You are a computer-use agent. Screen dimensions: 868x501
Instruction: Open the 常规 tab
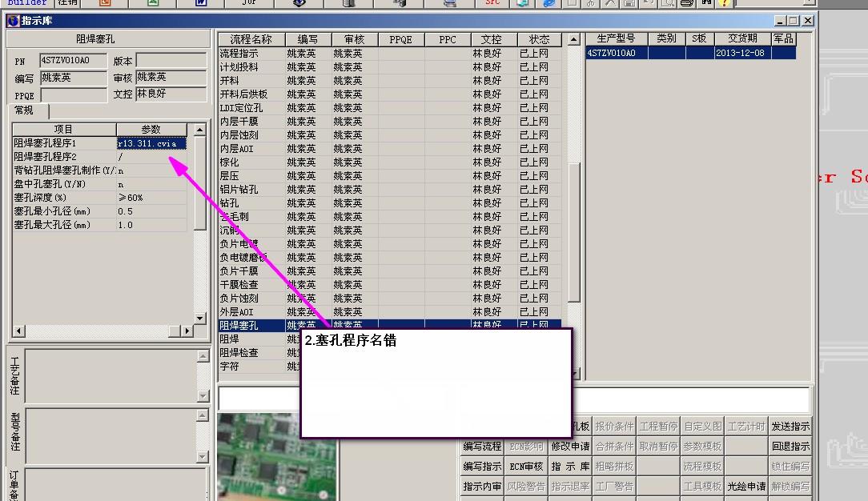[24, 110]
